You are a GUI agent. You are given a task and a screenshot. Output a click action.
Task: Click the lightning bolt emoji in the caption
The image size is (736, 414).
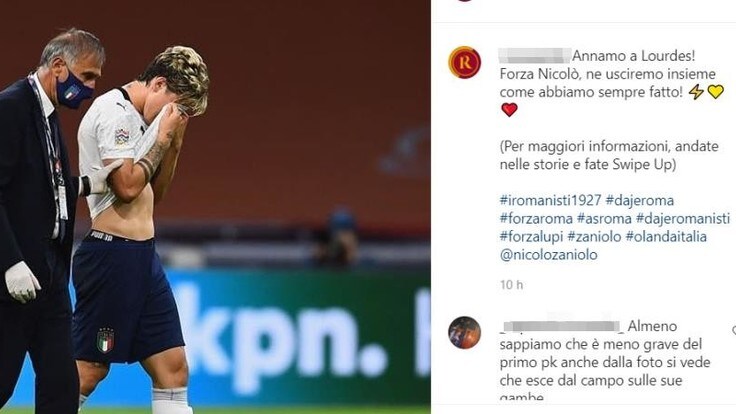point(696,92)
